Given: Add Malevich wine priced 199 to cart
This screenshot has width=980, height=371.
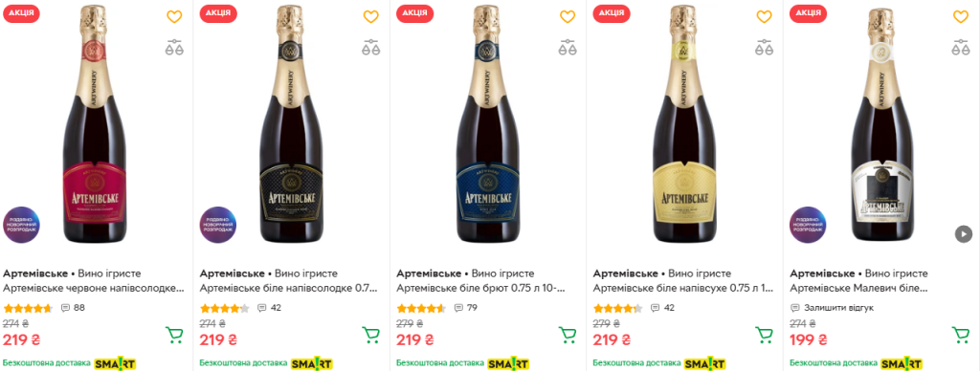Looking at the screenshot, I should tap(961, 335).
